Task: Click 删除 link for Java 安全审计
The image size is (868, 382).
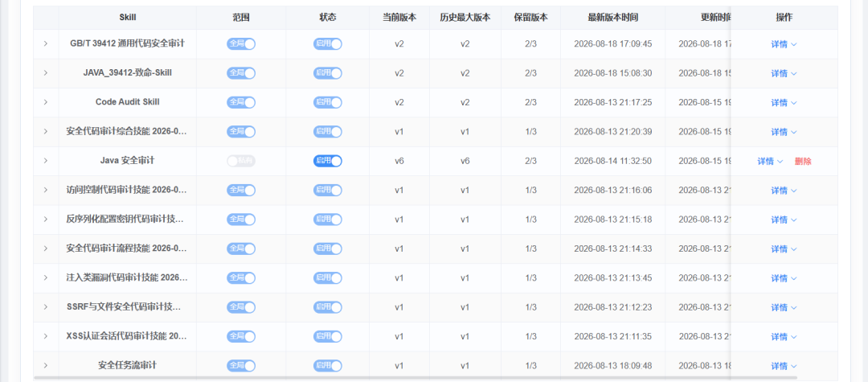Action: pyautogui.click(x=803, y=161)
